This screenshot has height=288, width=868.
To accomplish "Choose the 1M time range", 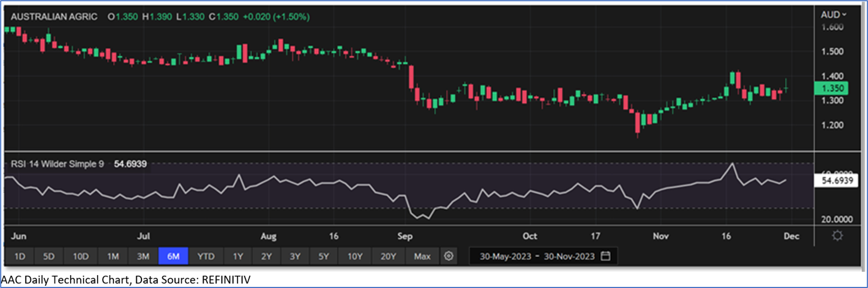I will [x=112, y=256].
